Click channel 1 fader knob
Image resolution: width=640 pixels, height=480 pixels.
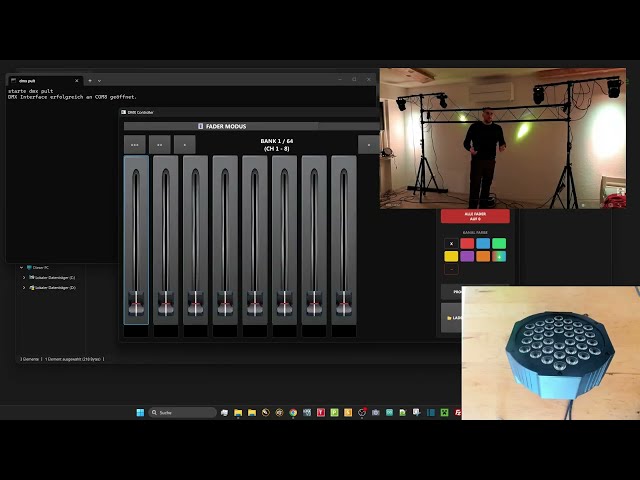[136, 303]
